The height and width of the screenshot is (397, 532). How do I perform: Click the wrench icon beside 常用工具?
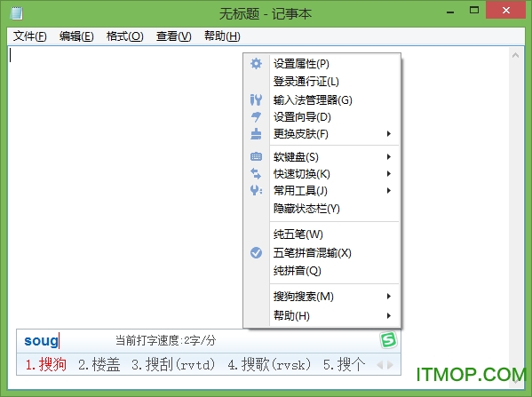tap(256, 190)
